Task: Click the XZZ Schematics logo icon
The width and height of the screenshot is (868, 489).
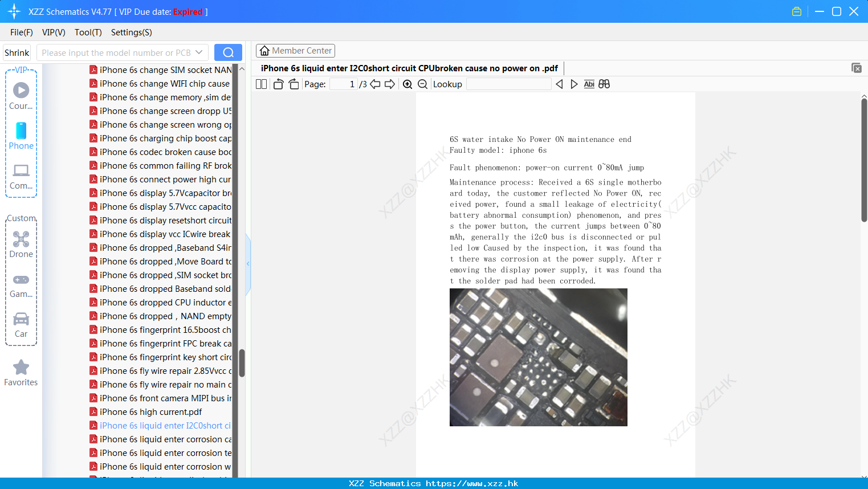Action: pyautogui.click(x=14, y=11)
